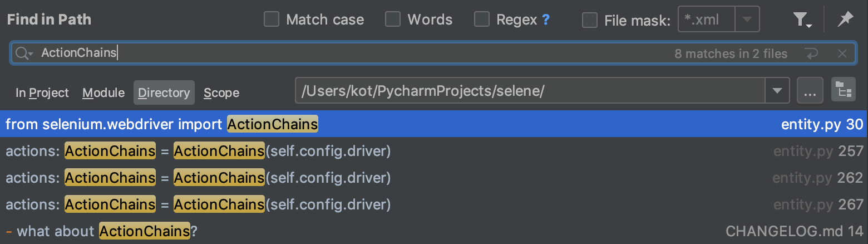Viewport: 868px width, 244px height.
Task: Open the entity.py 257 search result
Action: (x=434, y=151)
